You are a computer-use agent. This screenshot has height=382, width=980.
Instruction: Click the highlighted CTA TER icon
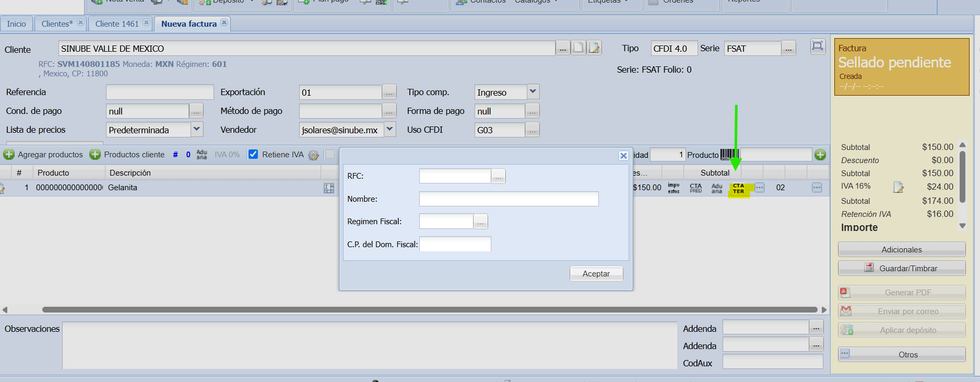pyautogui.click(x=738, y=189)
